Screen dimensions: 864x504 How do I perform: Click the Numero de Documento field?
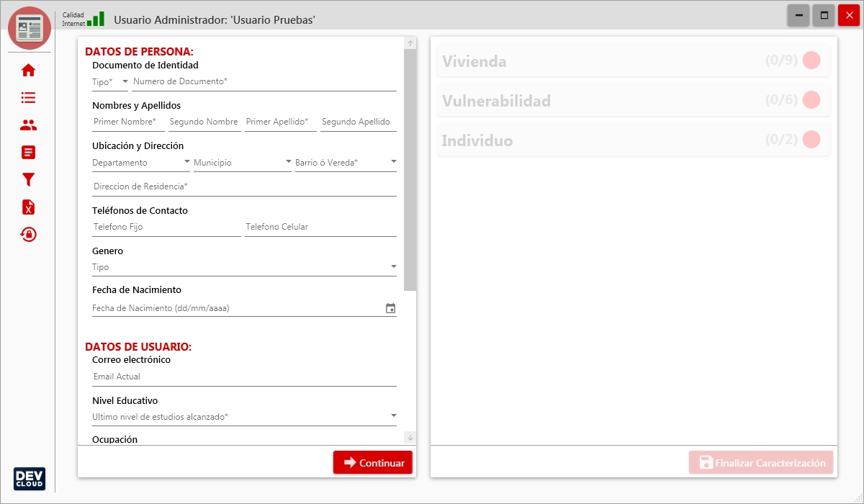pos(264,82)
